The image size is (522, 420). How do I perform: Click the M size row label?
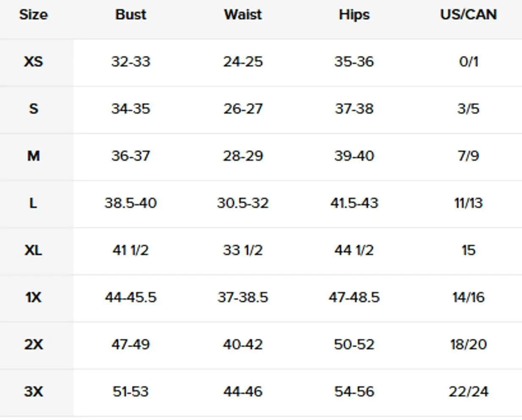[33, 156]
